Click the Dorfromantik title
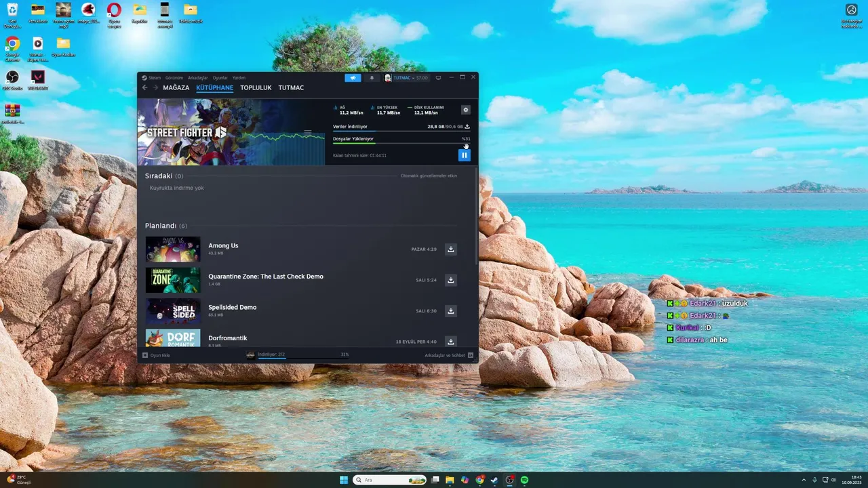The height and width of the screenshot is (488, 868). tap(228, 338)
